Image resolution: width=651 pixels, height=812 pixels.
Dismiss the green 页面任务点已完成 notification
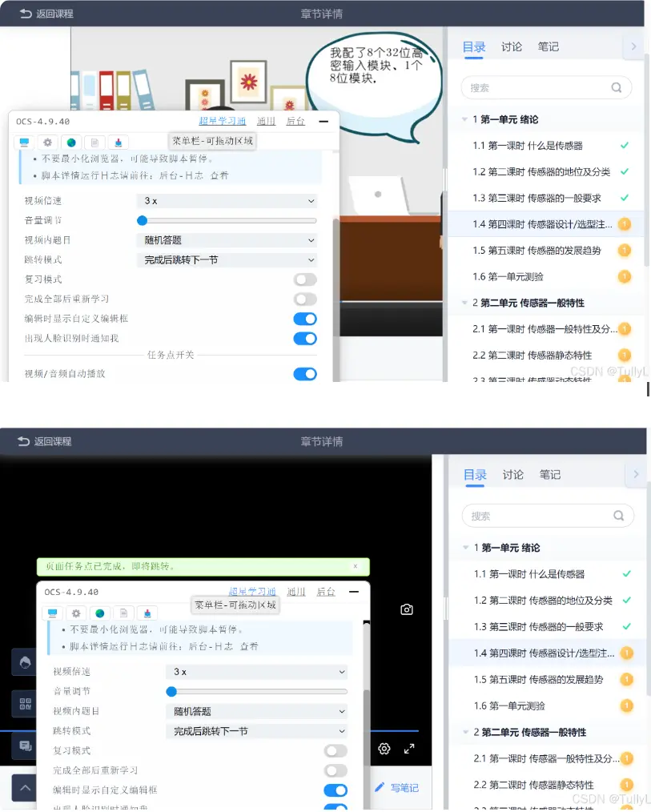coord(356,566)
